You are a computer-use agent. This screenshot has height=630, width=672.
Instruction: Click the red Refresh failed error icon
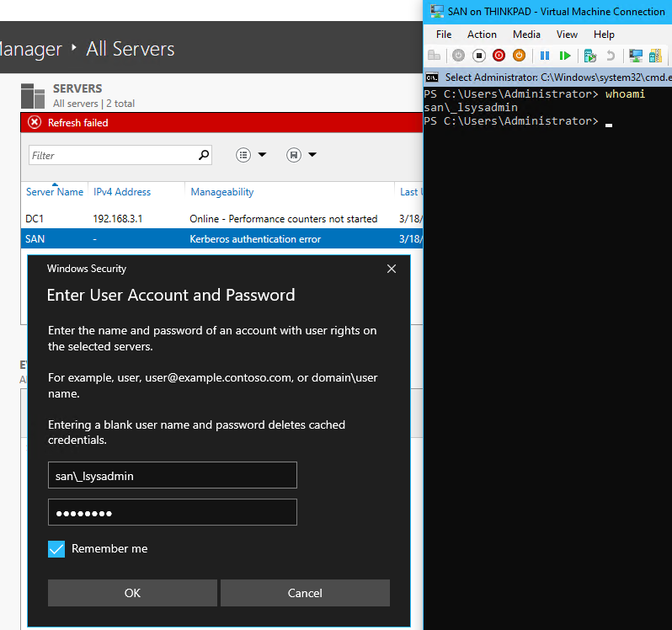click(35, 123)
